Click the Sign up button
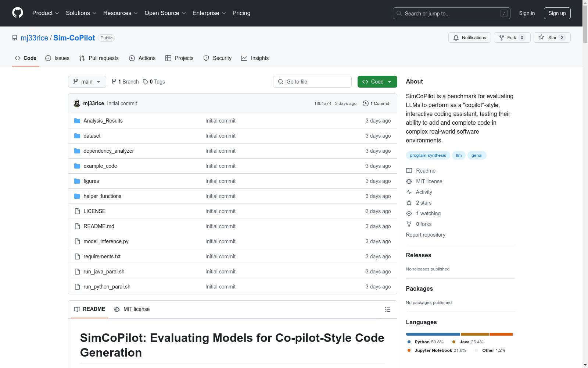The image size is (588, 368). [x=557, y=13]
